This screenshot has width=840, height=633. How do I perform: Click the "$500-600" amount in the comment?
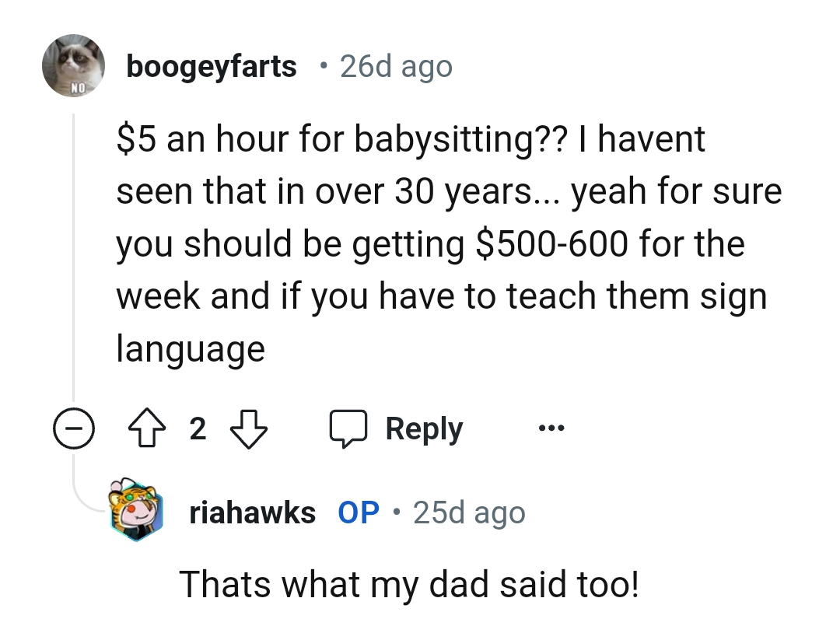click(x=551, y=244)
